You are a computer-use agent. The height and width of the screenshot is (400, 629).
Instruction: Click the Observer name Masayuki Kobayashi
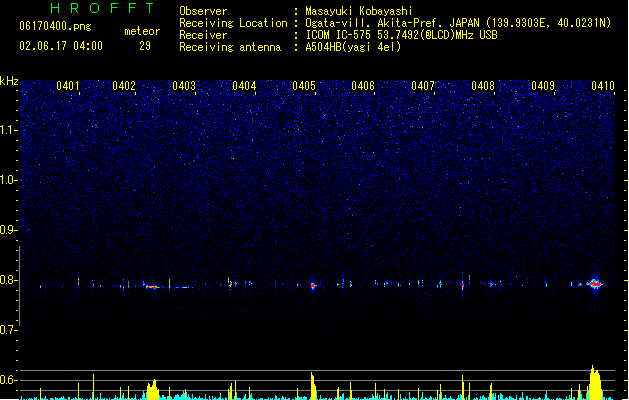[359, 11]
